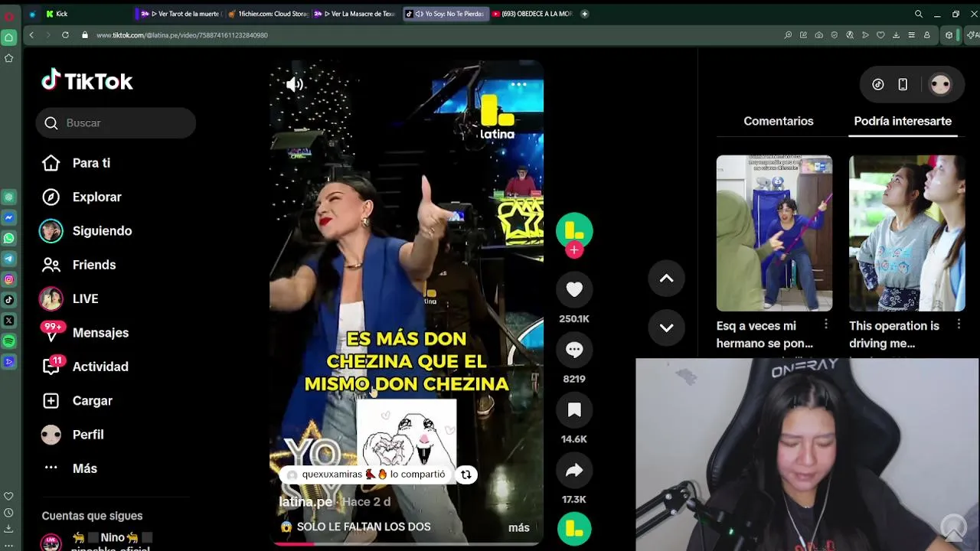
Task: Switch to the Podría interesarte tab
Action: coord(903,121)
